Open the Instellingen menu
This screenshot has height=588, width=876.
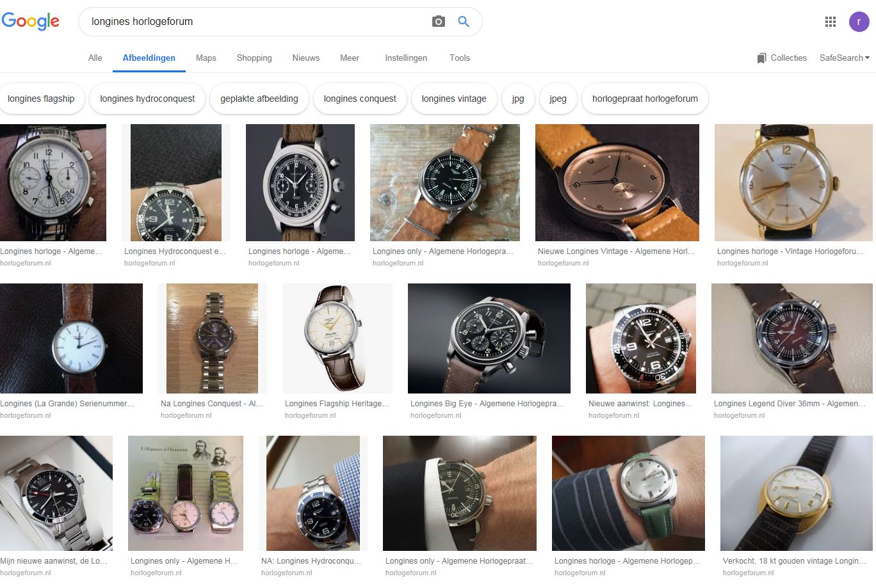click(x=406, y=58)
